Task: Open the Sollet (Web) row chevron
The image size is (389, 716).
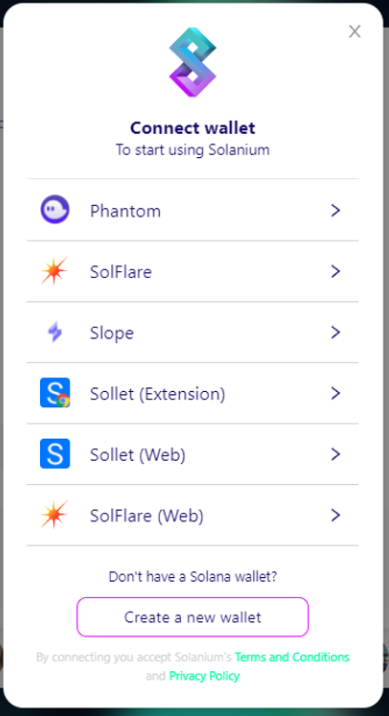Action: [336, 454]
